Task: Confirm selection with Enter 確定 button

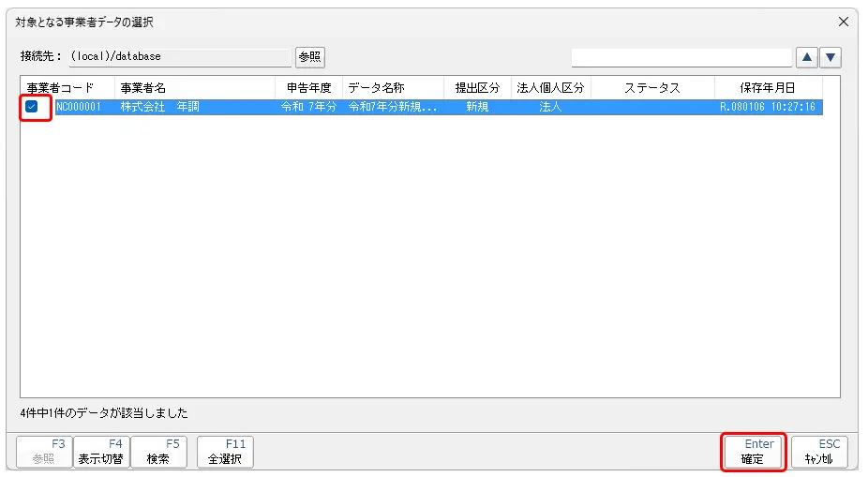Action: click(753, 452)
